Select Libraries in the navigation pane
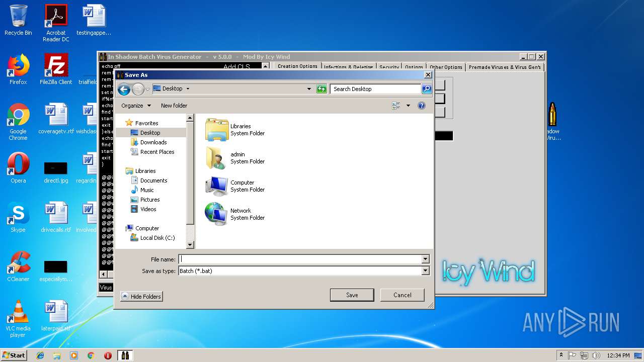This screenshot has width=644, height=362. pos(145,171)
